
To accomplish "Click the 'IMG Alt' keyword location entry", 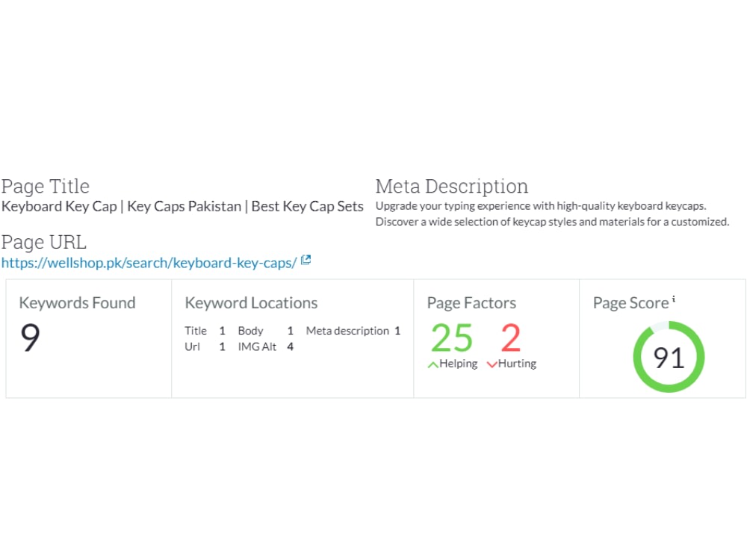I will point(257,346).
